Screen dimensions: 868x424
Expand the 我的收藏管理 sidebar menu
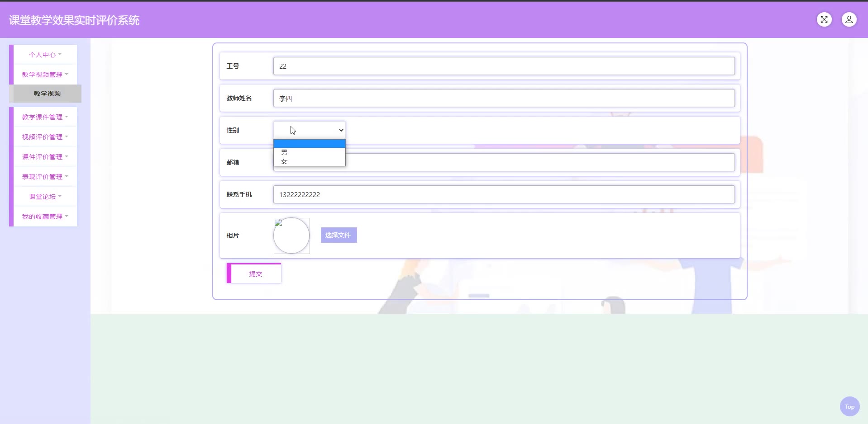point(45,217)
